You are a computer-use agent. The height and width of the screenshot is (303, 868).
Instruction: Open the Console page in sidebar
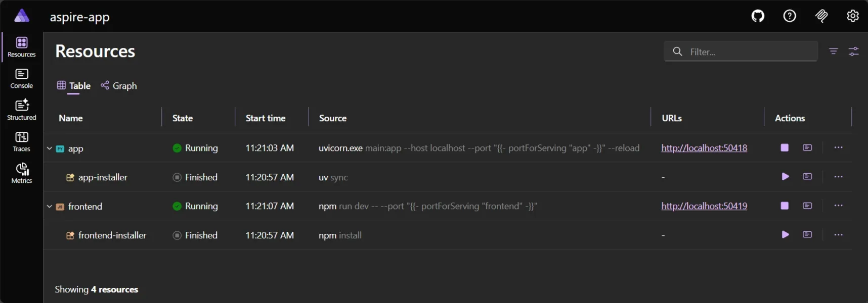[22, 79]
